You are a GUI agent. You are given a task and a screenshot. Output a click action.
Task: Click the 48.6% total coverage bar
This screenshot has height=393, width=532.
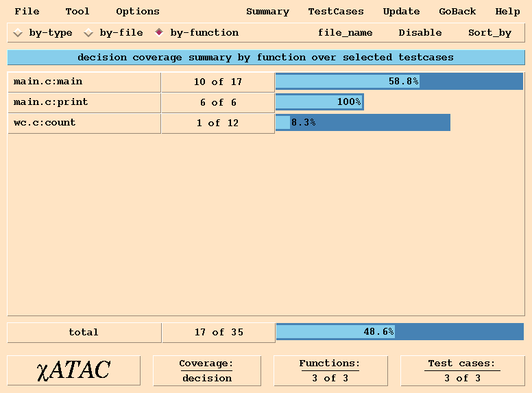pyautogui.click(x=400, y=331)
